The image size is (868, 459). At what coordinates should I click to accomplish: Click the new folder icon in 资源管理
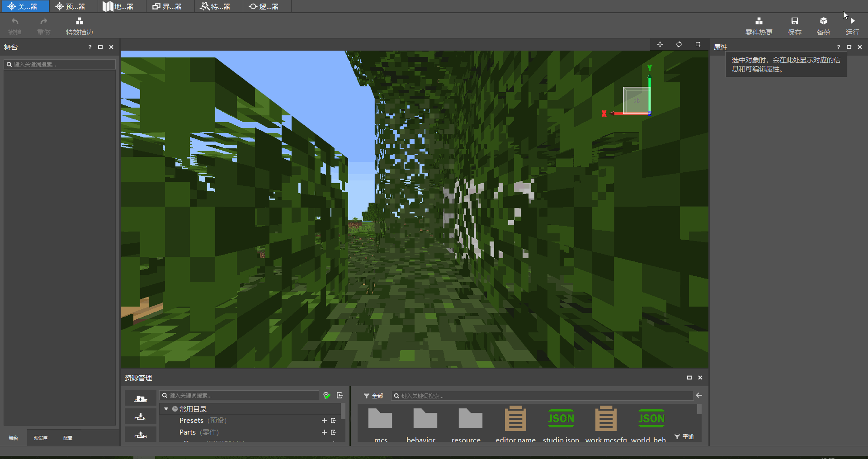pos(141,398)
